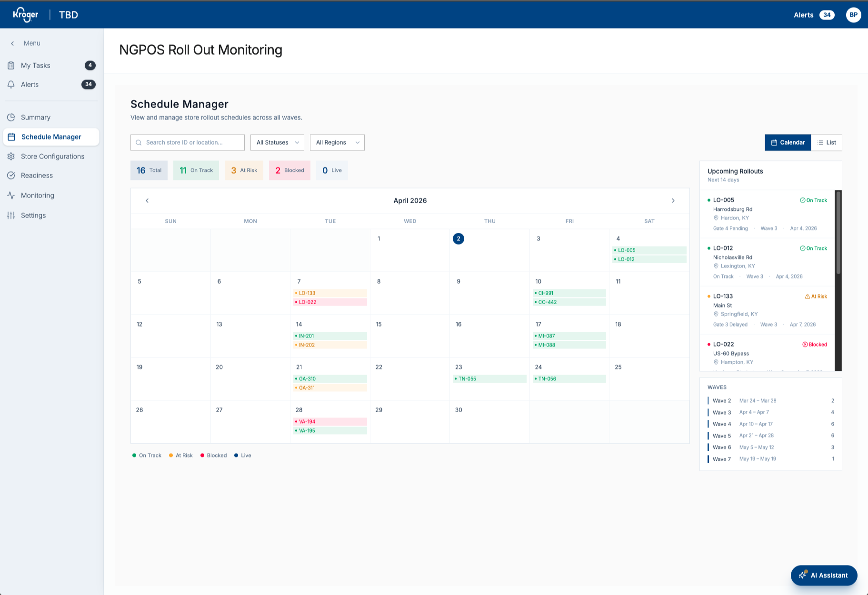
Task: Open All Statuses dropdown
Action: tap(277, 142)
